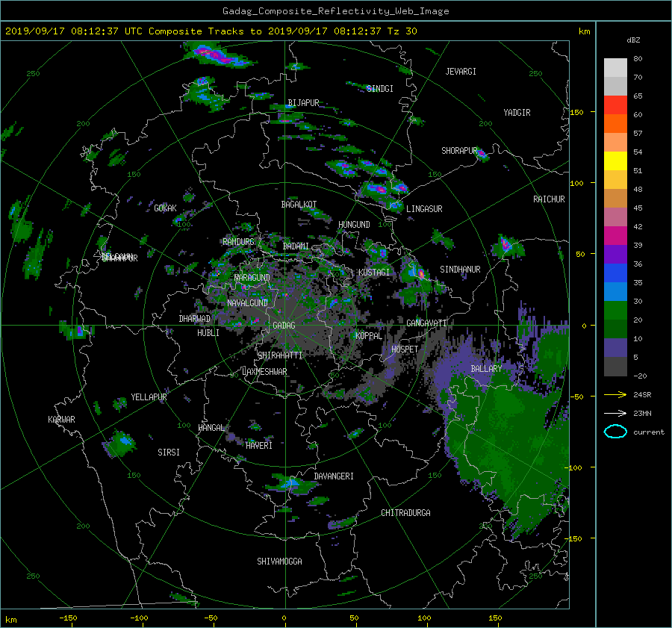The image size is (672, 628).
Task: Click the GOKAK city label
Action: click(x=166, y=208)
